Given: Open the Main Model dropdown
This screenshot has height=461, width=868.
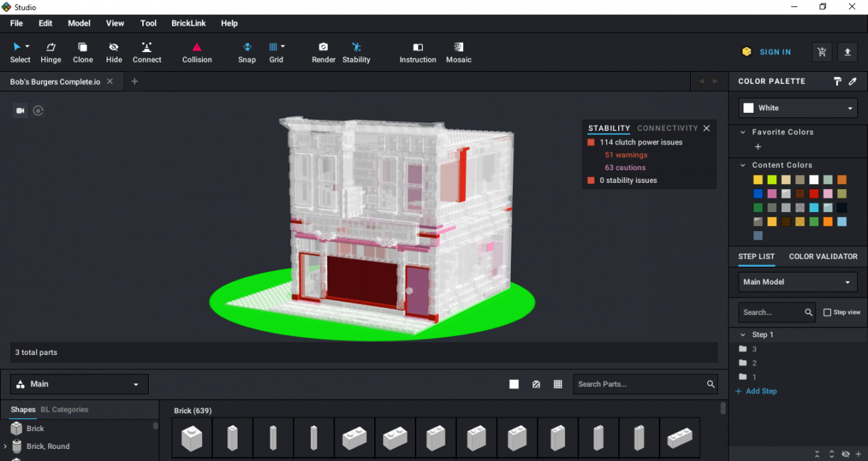Looking at the screenshot, I should [x=798, y=282].
